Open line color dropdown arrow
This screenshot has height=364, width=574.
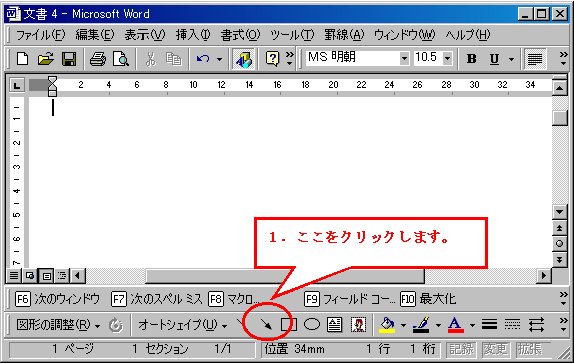tap(438, 325)
